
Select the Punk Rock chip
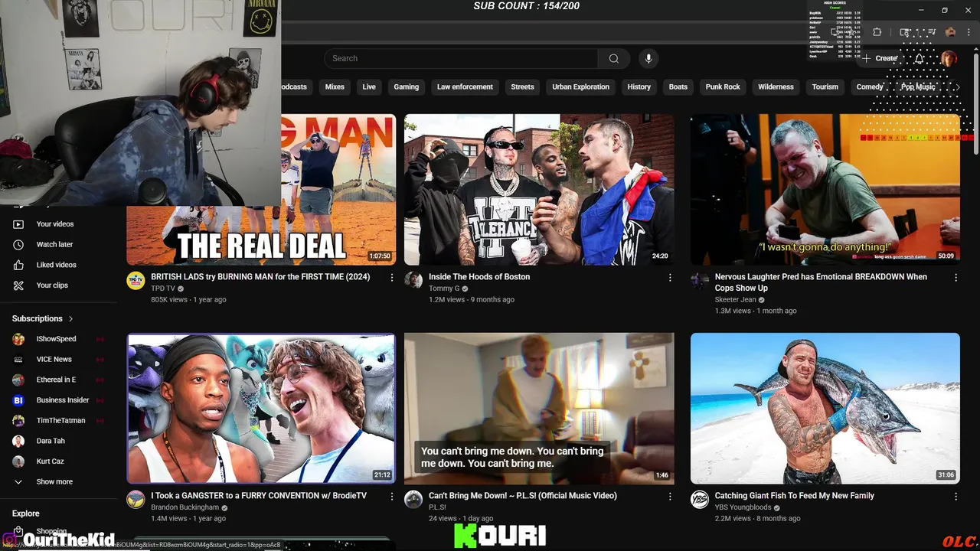(x=723, y=87)
